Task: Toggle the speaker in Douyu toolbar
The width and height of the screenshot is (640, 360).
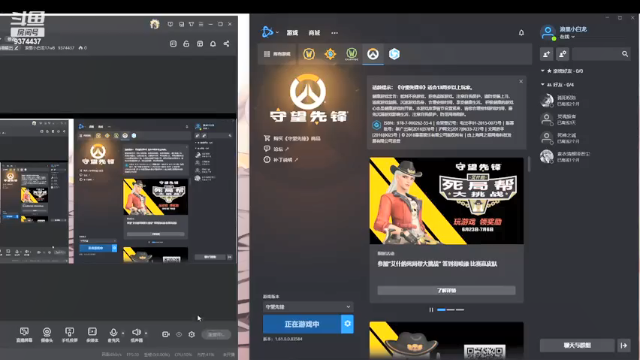Action: point(136,335)
